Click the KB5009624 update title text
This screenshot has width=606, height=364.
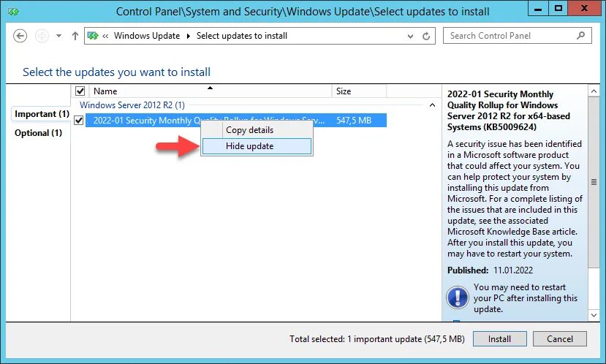point(509,110)
